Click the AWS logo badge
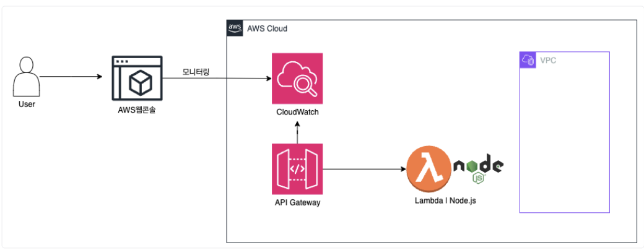 coord(235,28)
